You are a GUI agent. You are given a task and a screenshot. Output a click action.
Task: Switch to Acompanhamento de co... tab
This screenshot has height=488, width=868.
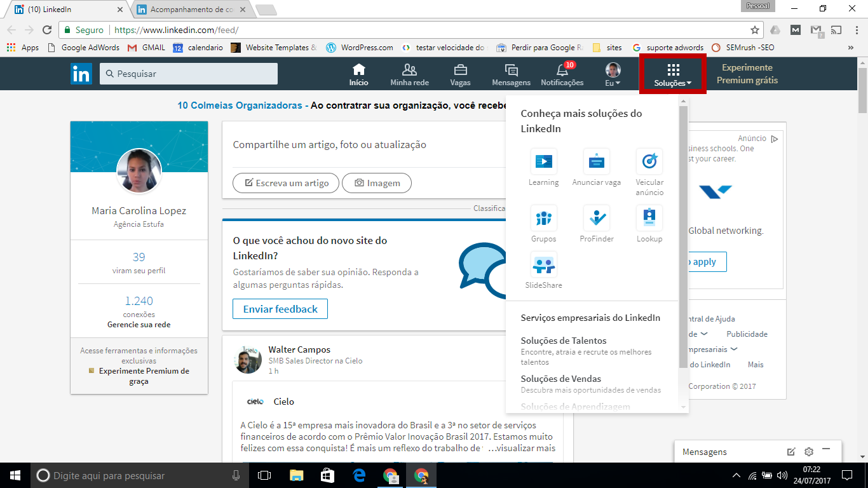click(x=192, y=10)
